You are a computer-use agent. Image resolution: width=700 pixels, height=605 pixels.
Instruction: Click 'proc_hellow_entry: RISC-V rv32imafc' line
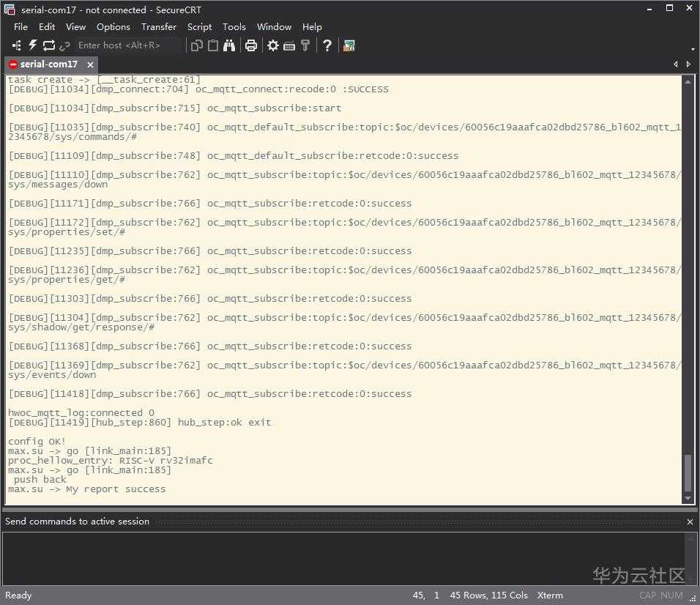111,460
